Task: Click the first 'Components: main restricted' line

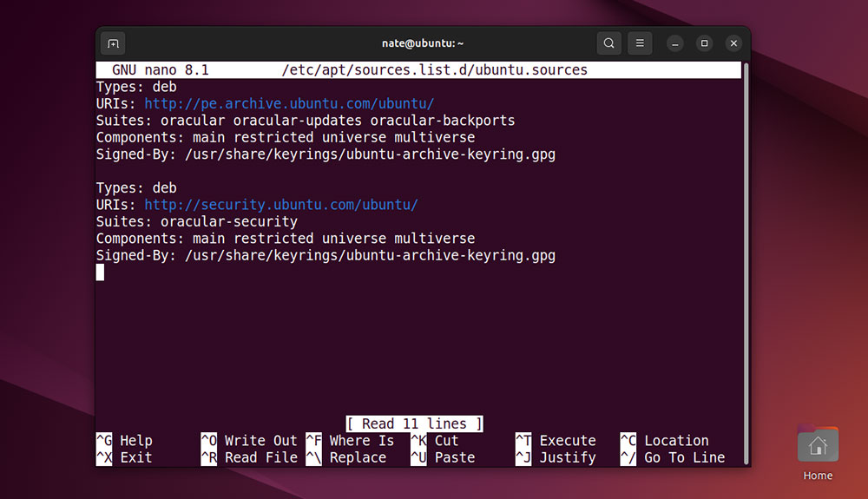Action: tap(286, 137)
